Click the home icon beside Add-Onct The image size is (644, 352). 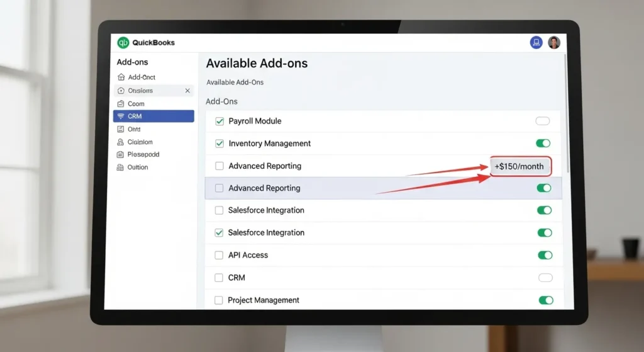(121, 77)
